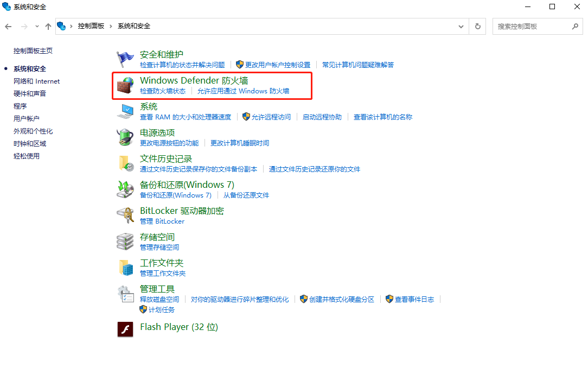Click the Backup and Restore (Windows 7) icon
This screenshot has width=588, height=387.
(x=125, y=189)
